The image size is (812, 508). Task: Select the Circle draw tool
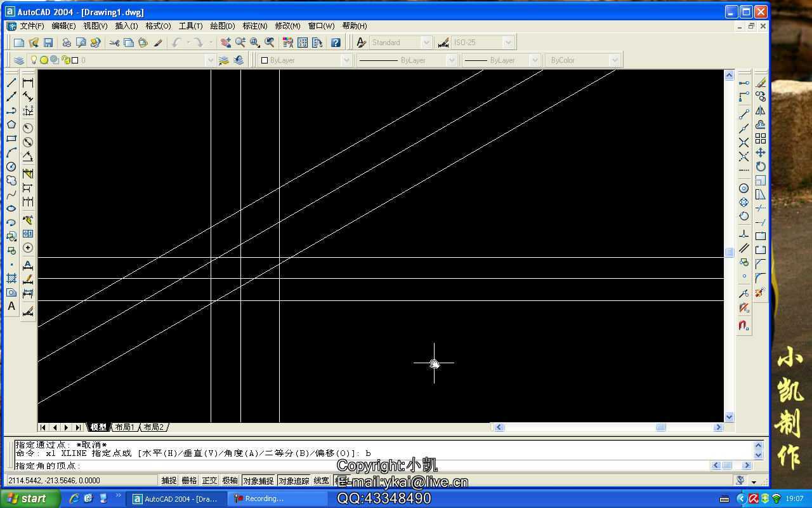coord(11,166)
